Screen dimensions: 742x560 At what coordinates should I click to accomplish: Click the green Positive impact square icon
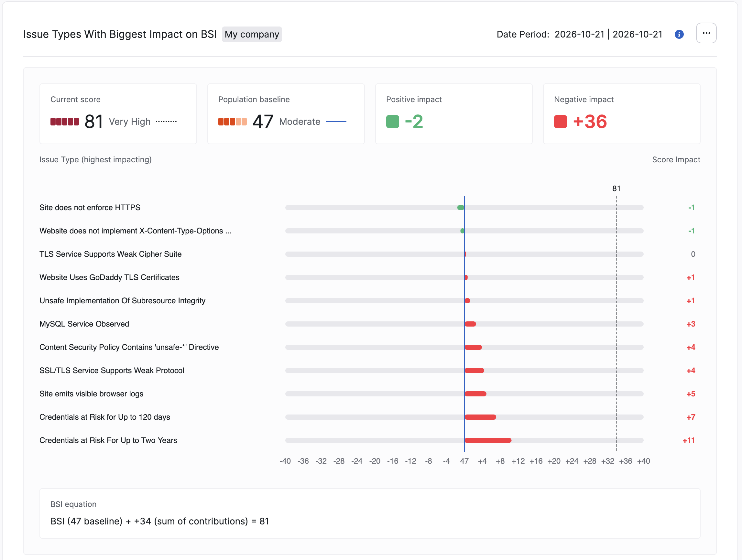pyautogui.click(x=392, y=121)
